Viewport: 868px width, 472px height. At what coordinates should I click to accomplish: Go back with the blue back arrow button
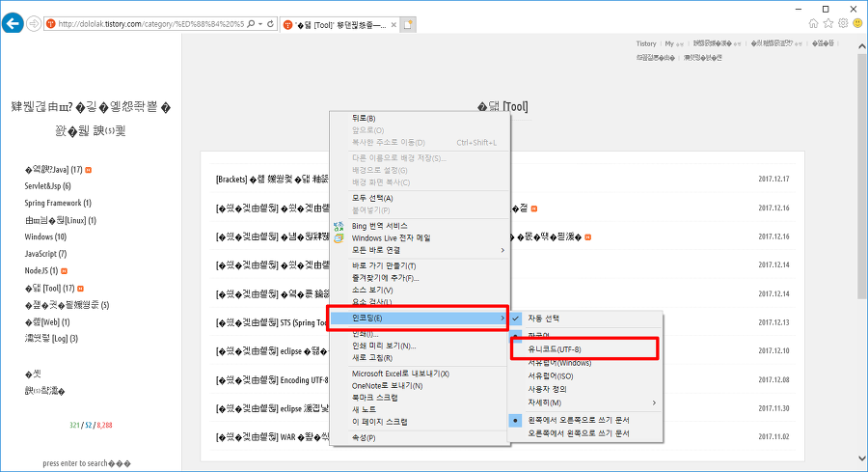click(13, 23)
